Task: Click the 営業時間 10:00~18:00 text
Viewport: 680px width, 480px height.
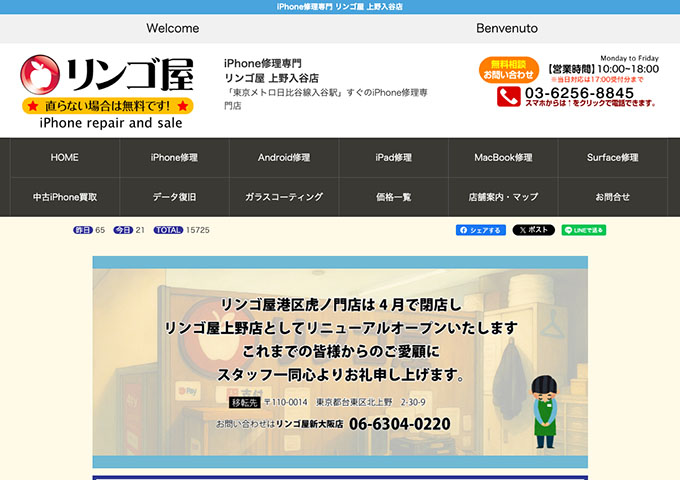Action: (603, 69)
